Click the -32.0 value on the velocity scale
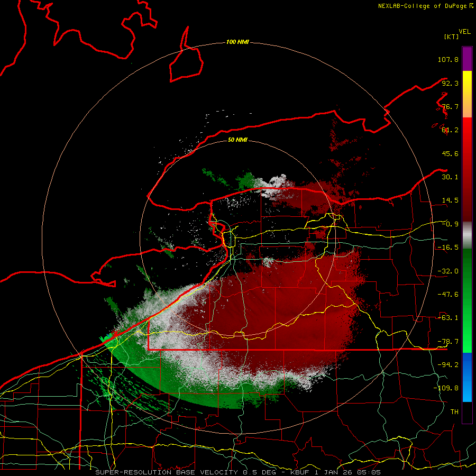The image size is (476, 476). click(x=448, y=271)
